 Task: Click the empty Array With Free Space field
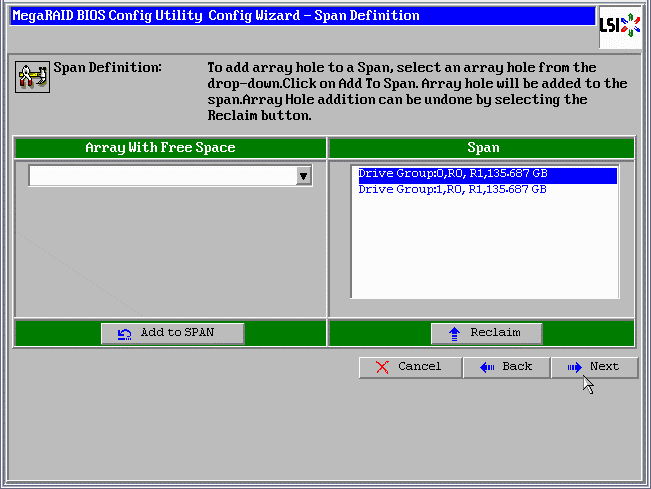163,176
